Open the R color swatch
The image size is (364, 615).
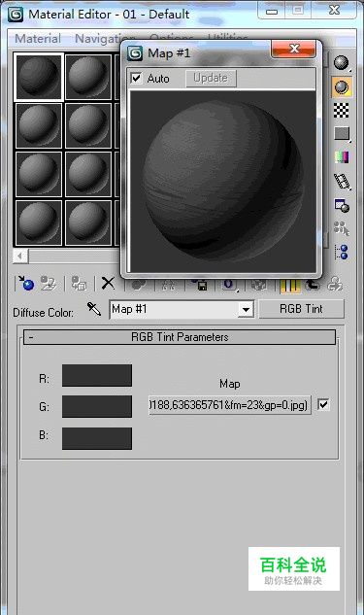97,375
